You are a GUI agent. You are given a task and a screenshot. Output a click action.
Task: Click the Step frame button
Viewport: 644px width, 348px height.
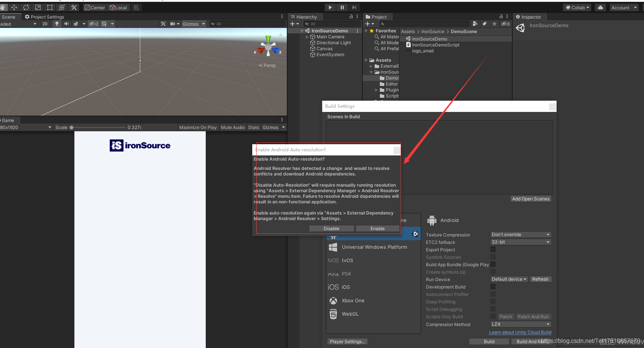354,7
